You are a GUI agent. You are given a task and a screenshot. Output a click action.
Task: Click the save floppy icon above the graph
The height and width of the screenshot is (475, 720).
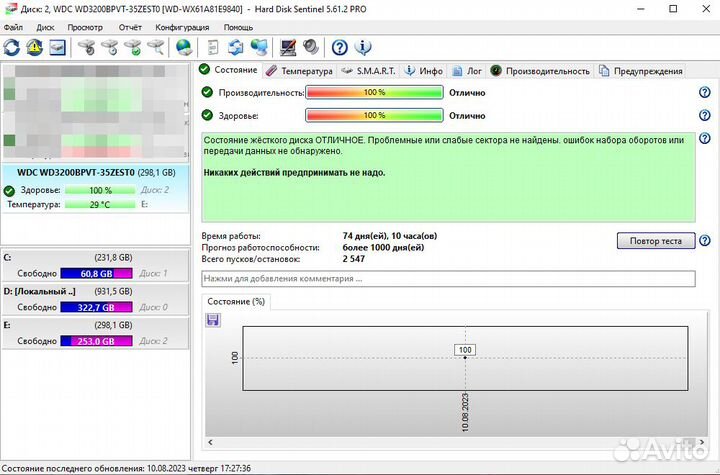point(213,320)
